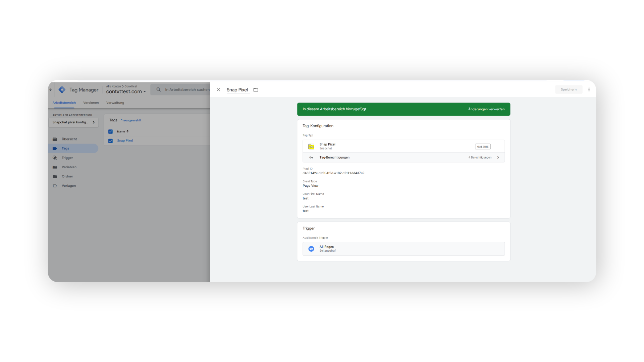
Task: Click the folder icon next to Snap Pixel title
Action: [x=256, y=90]
